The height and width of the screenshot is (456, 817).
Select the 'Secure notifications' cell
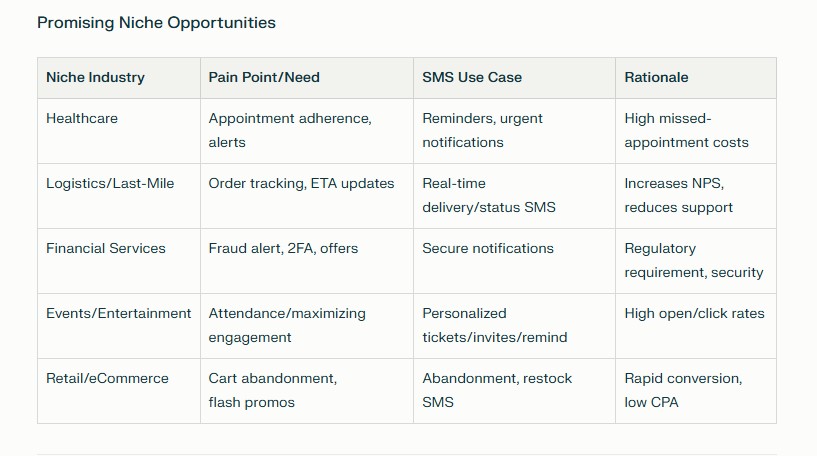pos(487,248)
